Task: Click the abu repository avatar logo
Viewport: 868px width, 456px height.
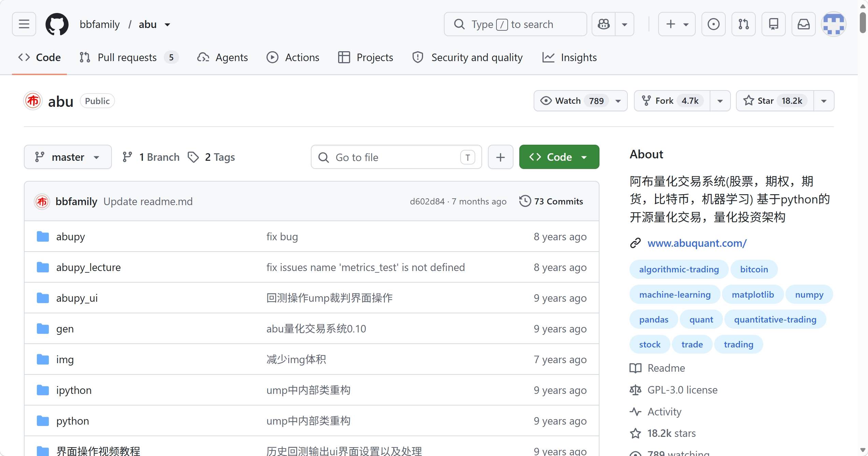Action: pos(33,101)
